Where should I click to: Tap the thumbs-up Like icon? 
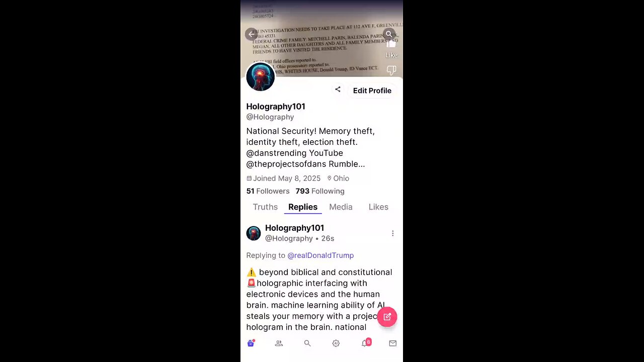[x=391, y=45]
